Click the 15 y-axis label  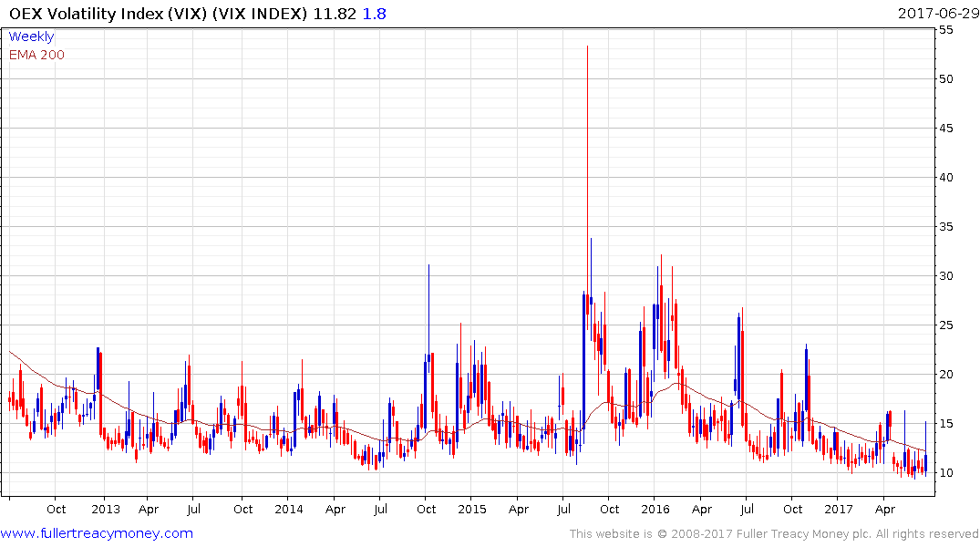point(945,424)
